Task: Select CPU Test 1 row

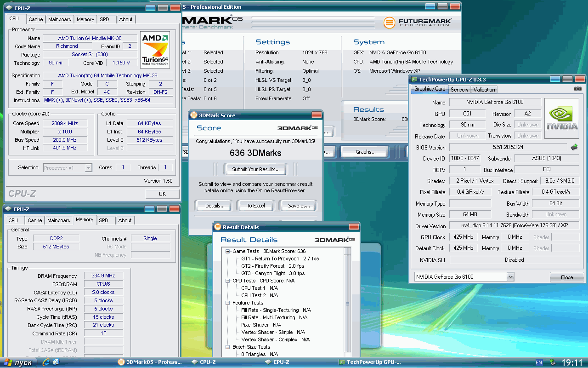Action: pos(260,288)
